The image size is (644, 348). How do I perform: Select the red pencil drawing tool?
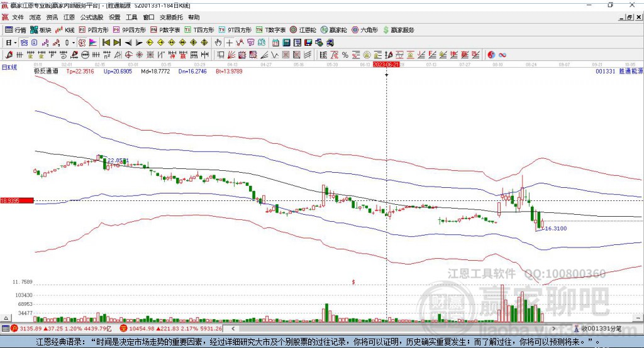(9, 55)
